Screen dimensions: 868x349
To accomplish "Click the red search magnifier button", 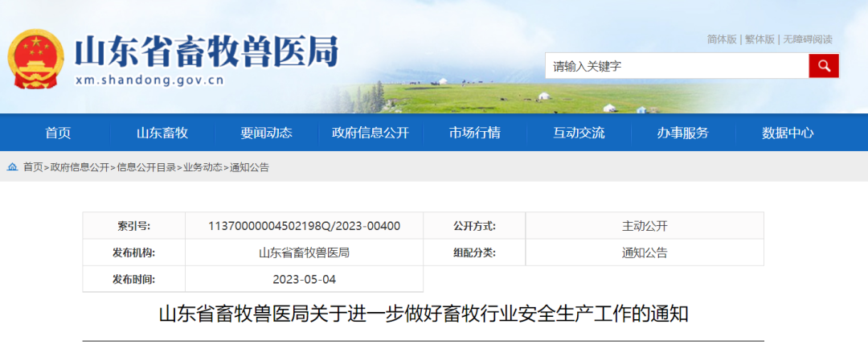I will point(824,66).
